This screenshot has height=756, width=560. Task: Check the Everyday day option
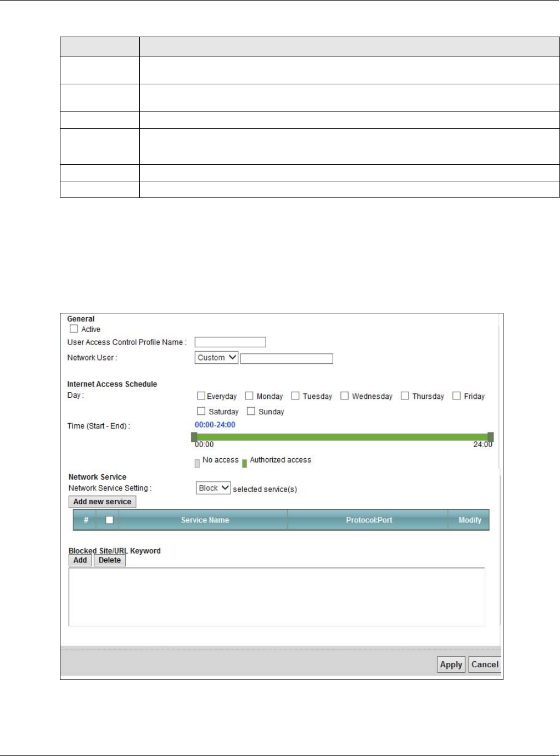(201, 396)
